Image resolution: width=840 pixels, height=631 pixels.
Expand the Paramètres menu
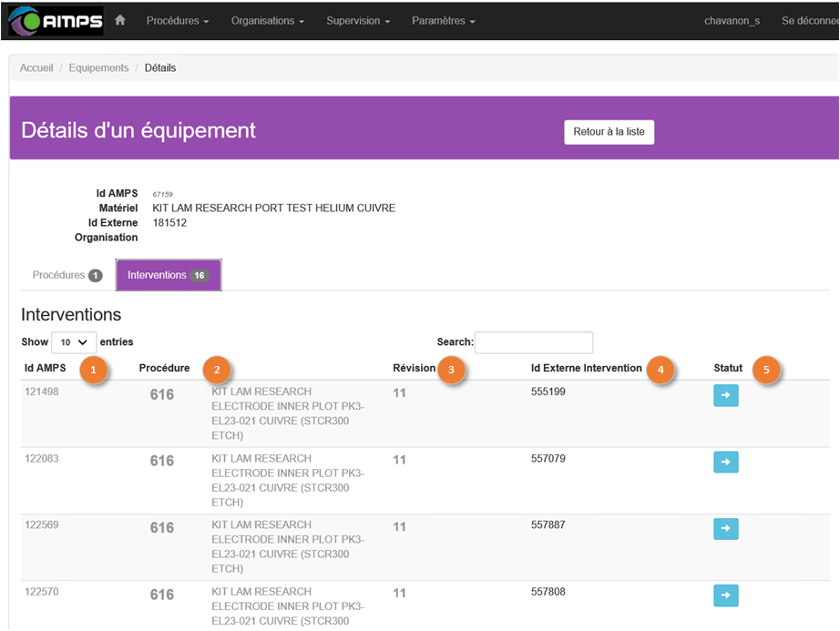point(443,21)
